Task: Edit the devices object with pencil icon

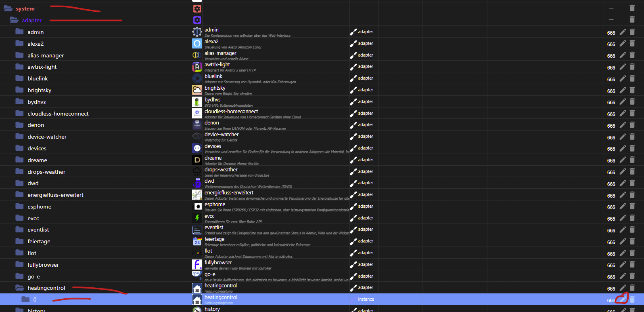Action: 623,148
